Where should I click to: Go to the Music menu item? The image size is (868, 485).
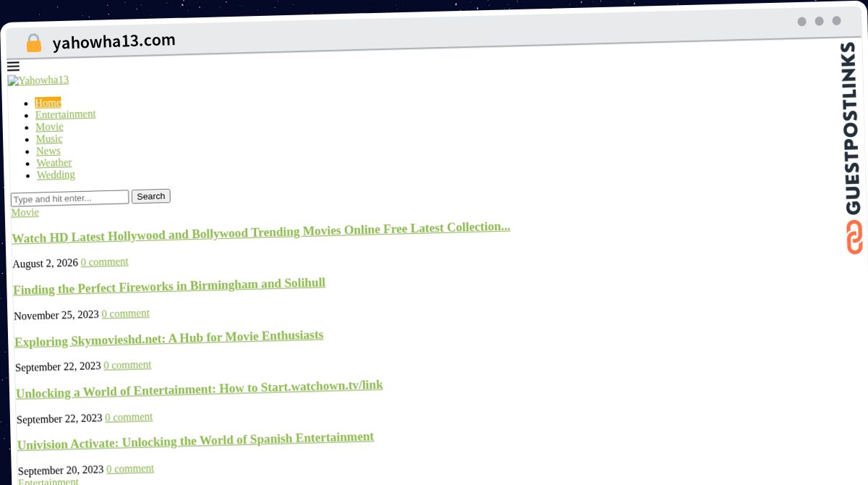[x=49, y=139]
